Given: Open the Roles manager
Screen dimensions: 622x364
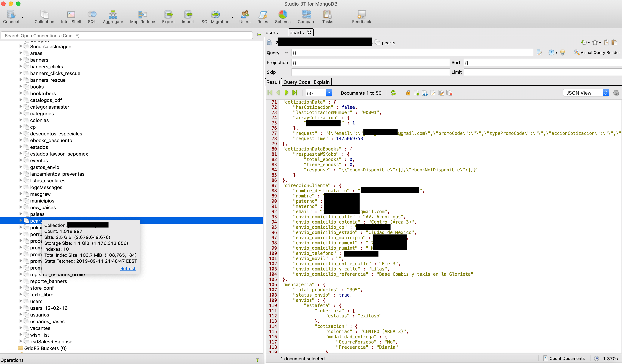Looking at the screenshot, I should coord(263,17).
